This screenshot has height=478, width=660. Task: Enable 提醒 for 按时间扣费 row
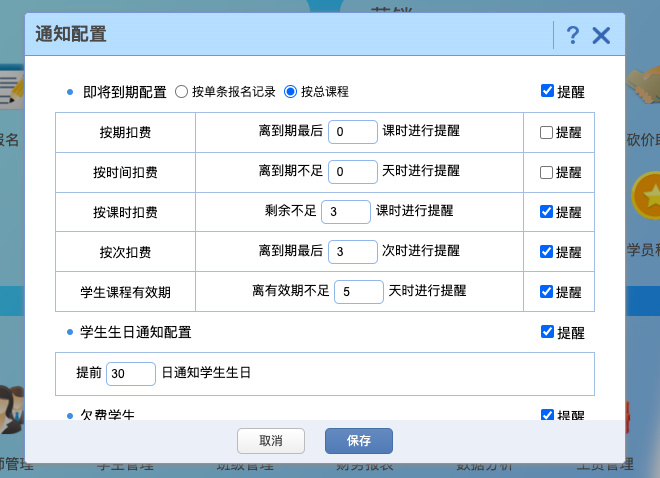tap(546, 173)
